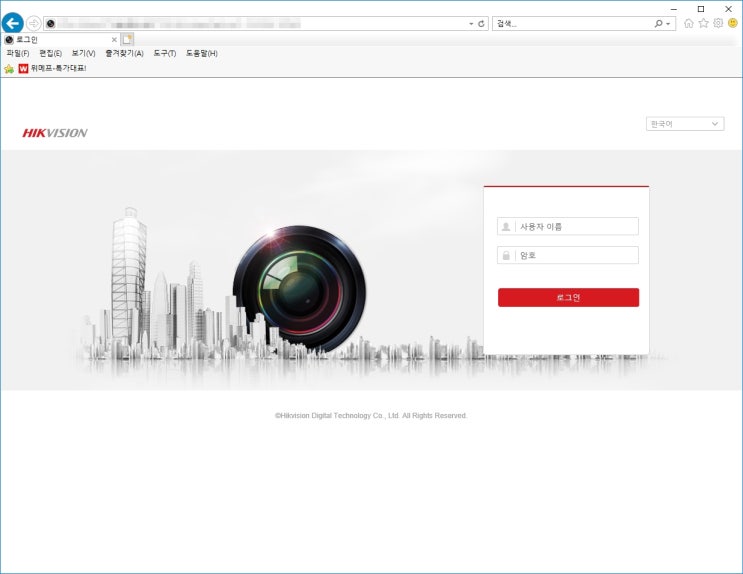743x574 pixels.
Task: Maximize the browser window
Action: coord(701,9)
